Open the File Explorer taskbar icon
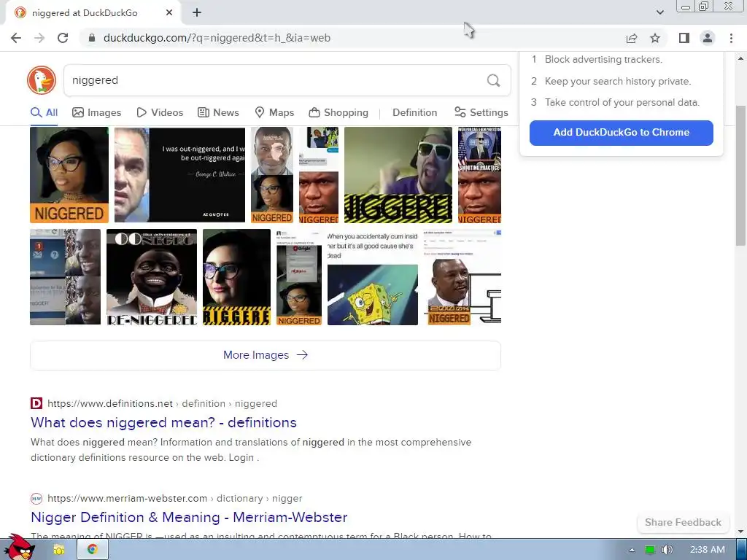Image resolution: width=747 pixels, height=560 pixels. [x=59, y=550]
